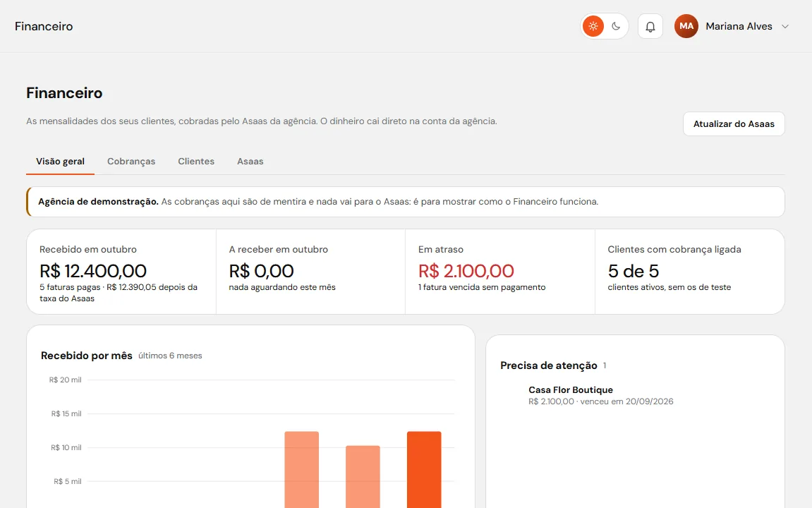Switch to dark theme moon icon
The height and width of the screenshot is (508, 812).
pyautogui.click(x=616, y=26)
